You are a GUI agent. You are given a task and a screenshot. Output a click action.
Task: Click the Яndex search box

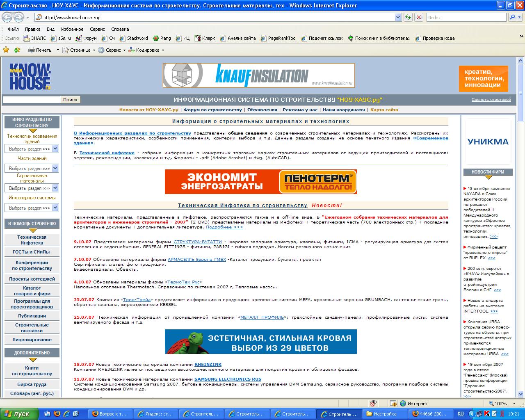pos(466,17)
